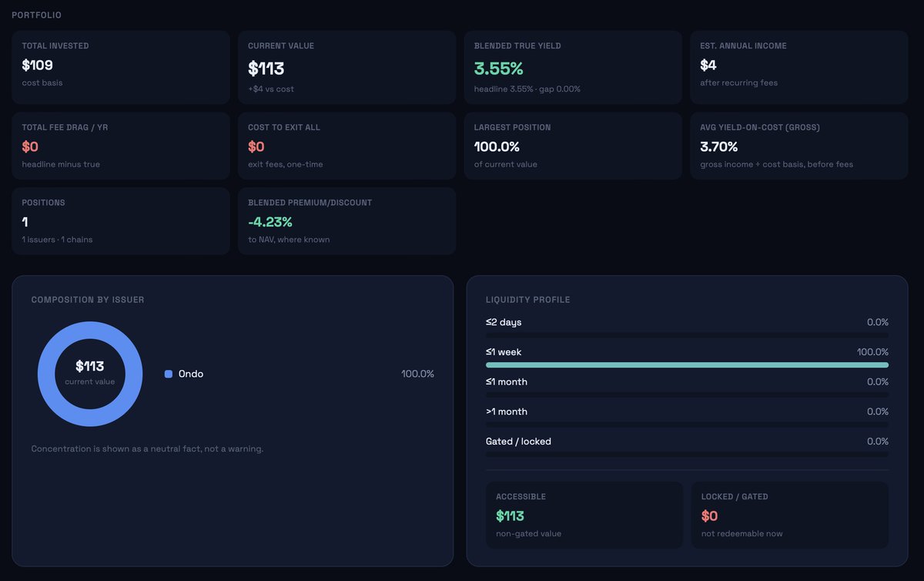Click the Cost To Exit All $0 value
This screenshot has width=924, height=581.
pyautogui.click(x=256, y=146)
